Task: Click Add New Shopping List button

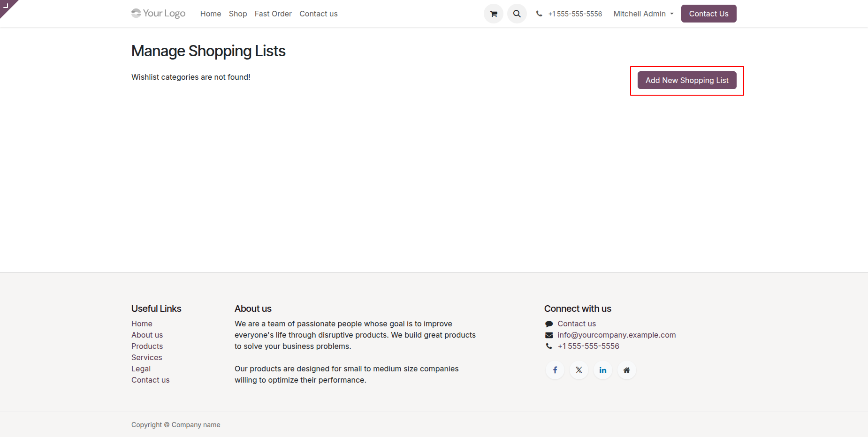Action: 687,81
